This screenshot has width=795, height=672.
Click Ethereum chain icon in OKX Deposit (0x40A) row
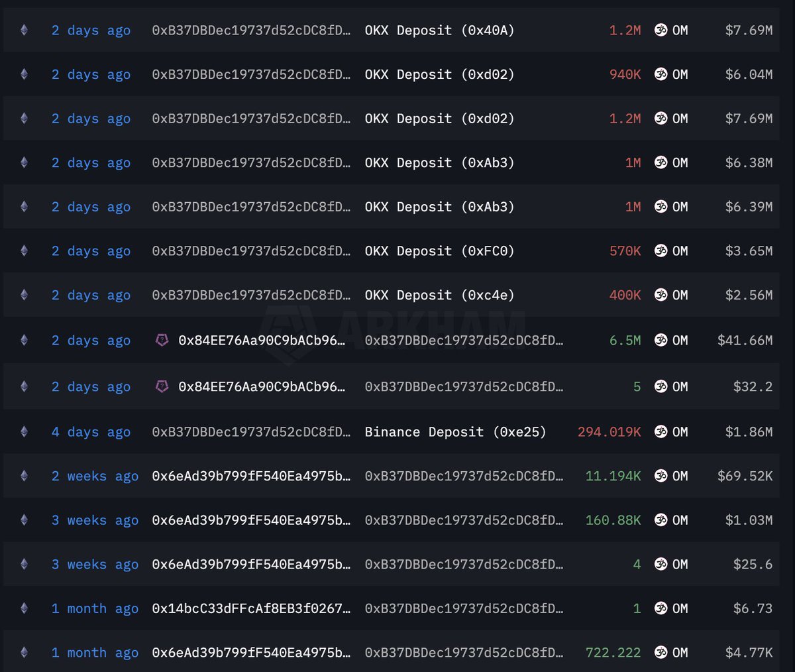click(24, 30)
